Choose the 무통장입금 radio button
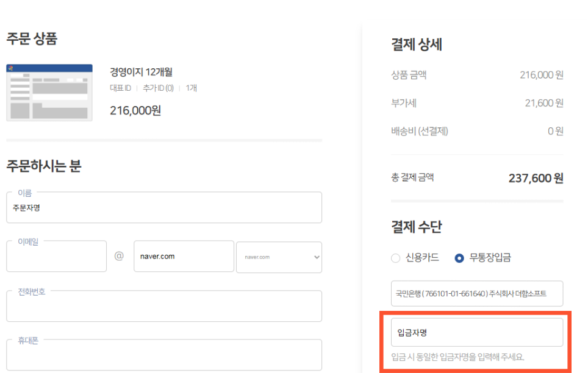This screenshot has width=588, height=373. (x=460, y=258)
